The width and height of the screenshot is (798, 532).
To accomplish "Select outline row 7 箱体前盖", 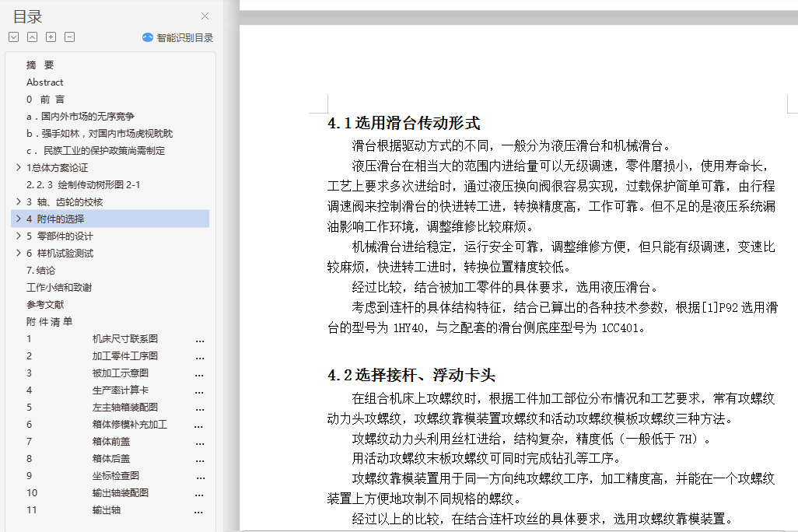I will (x=115, y=441).
